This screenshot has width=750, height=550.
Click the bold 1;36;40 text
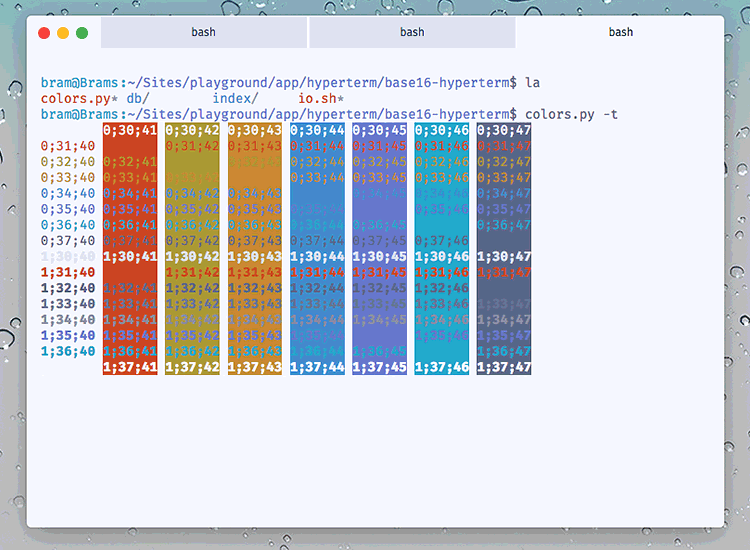pyautogui.click(x=68, y=351)
